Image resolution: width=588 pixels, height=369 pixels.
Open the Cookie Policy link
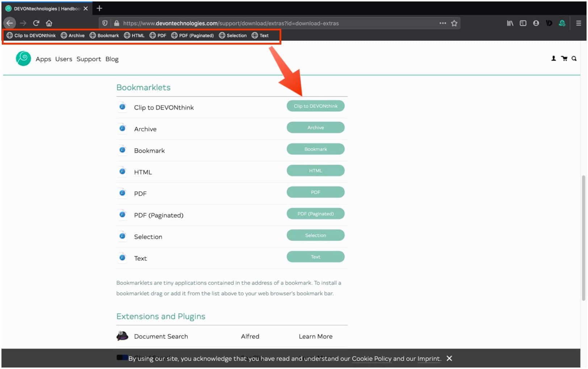(371, 358)
